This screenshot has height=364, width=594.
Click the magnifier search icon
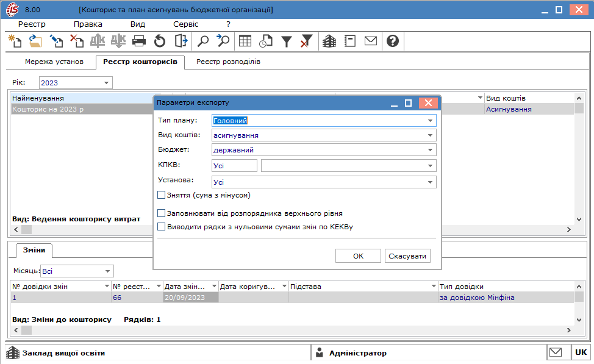pos(203,40)
